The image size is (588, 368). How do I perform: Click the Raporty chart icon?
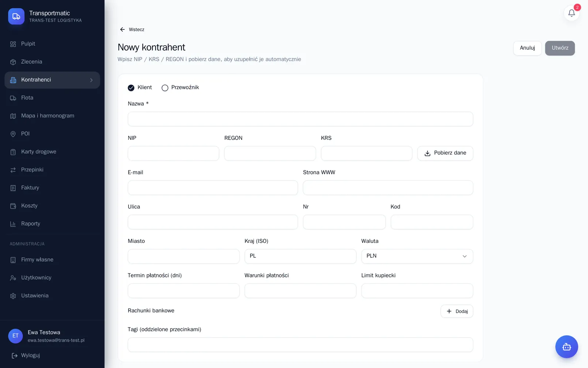tap(13, 224)
